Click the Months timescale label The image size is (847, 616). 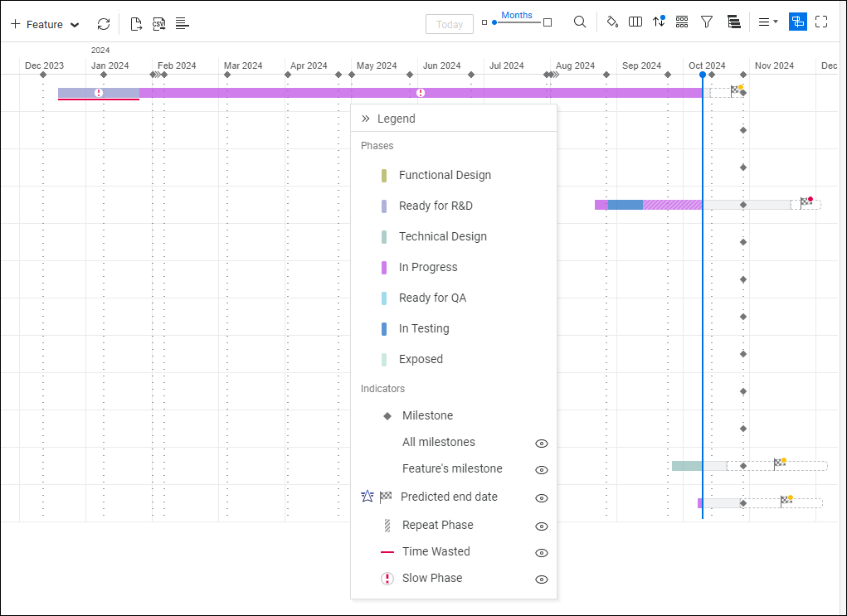tap(517, 14)
